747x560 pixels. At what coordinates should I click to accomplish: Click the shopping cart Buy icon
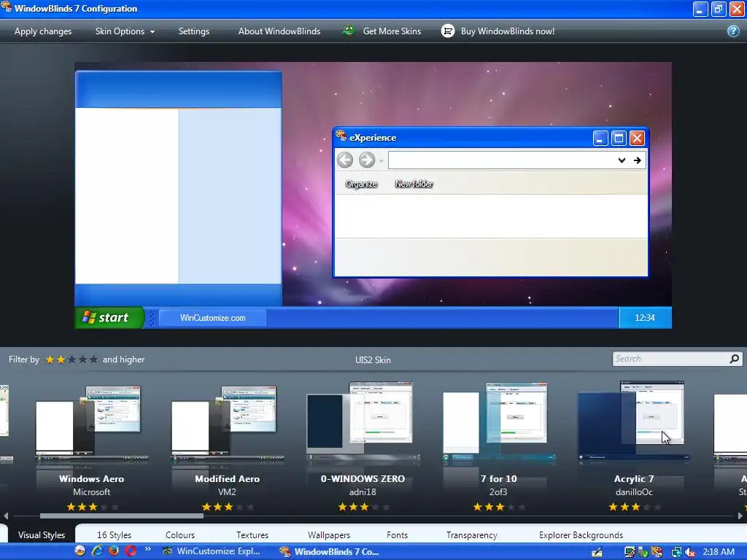pyautogui.click(x=448, y=31)
